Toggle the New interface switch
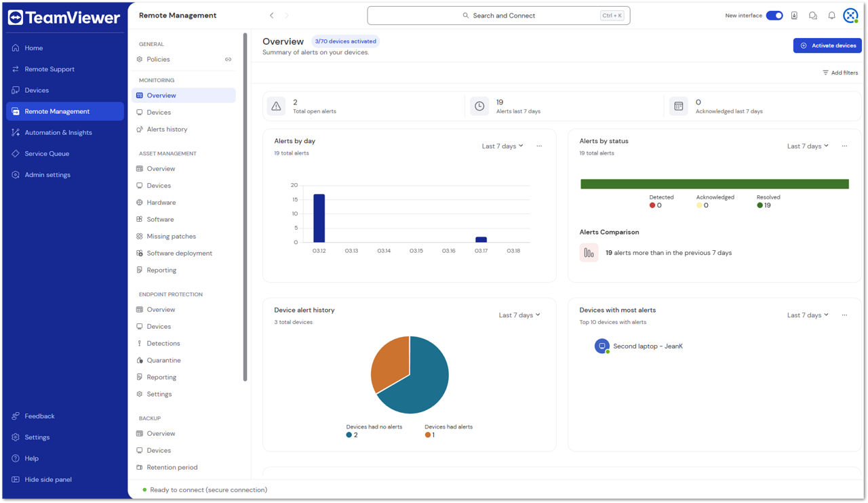This screenshot has height=503, width=868. pyautogui.click(x=774, y=16)
